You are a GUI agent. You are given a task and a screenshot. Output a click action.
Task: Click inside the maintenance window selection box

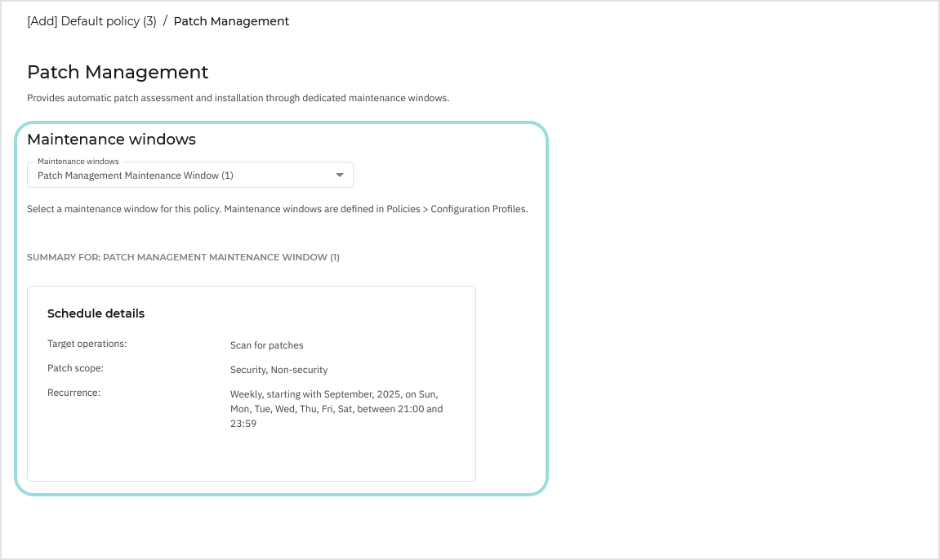[x=189, y=175]
